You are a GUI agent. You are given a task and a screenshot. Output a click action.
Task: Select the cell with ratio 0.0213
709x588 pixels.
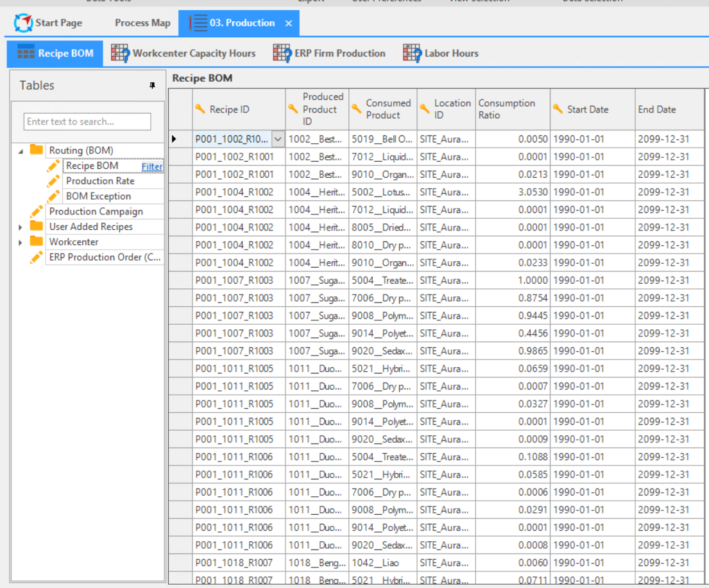point(513,175)
